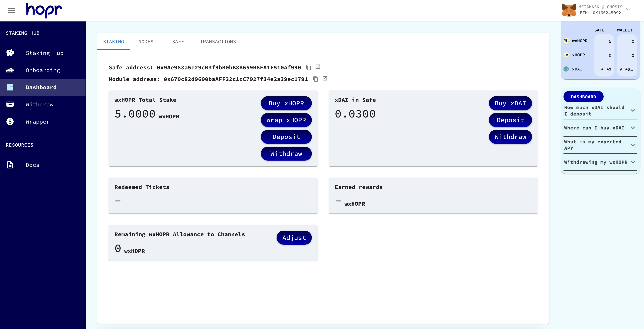The width and height of the screenshot is (644, 329).
Task: Expand 'How much xDAI should I deposit'
Action: 600,111
